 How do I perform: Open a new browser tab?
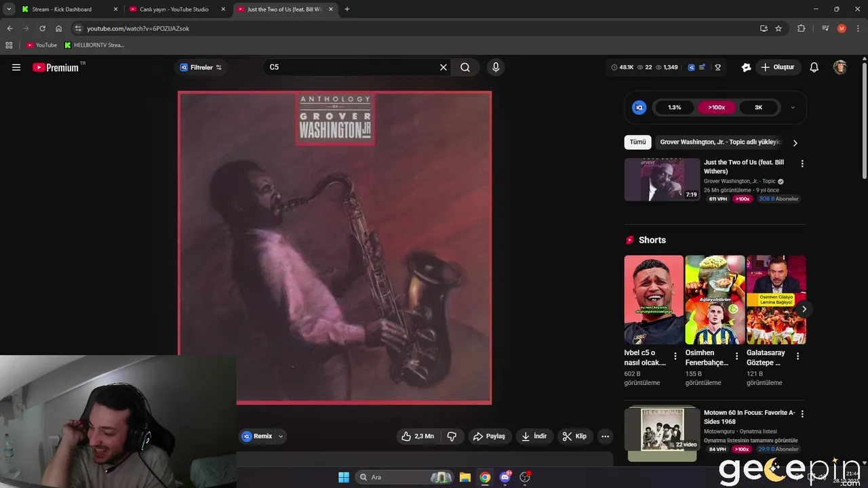347,9
